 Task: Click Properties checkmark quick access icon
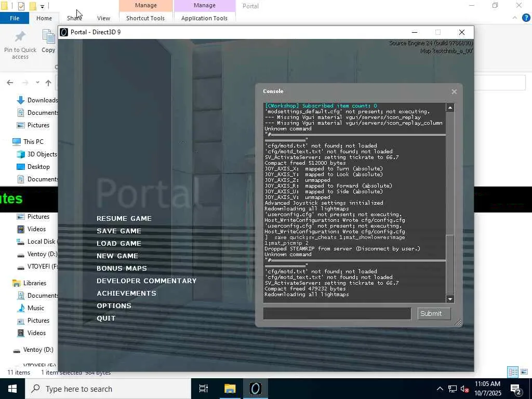pos(21,6)
